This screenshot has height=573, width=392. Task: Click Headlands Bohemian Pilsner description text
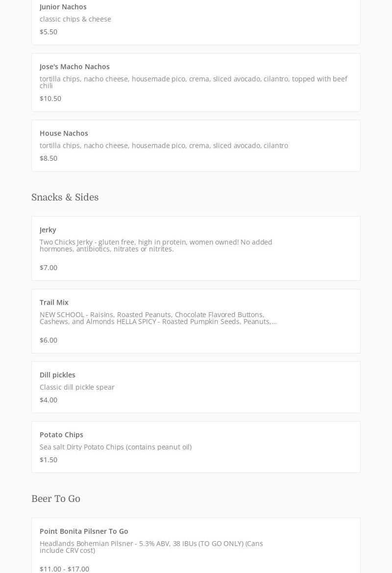click(x=151, y=547)
